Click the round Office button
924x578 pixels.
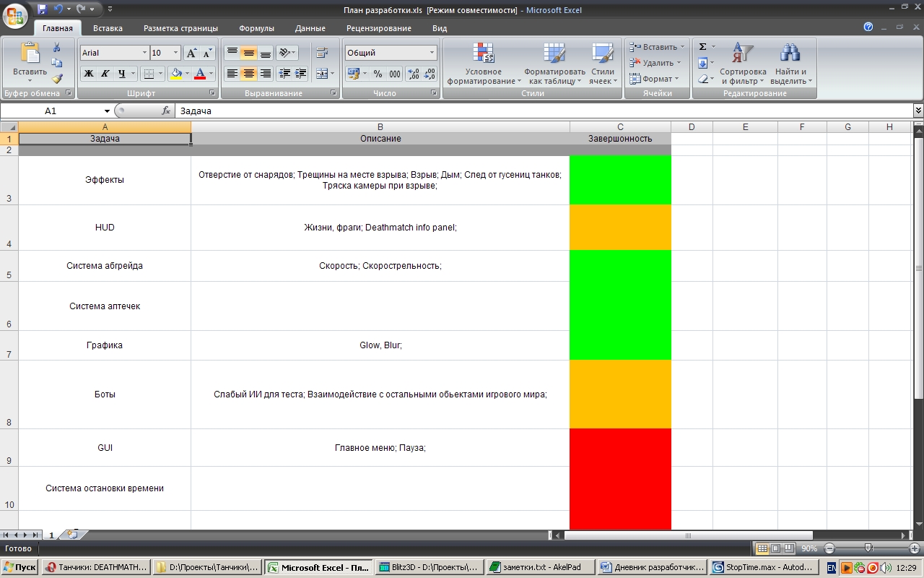click(16, 14)
